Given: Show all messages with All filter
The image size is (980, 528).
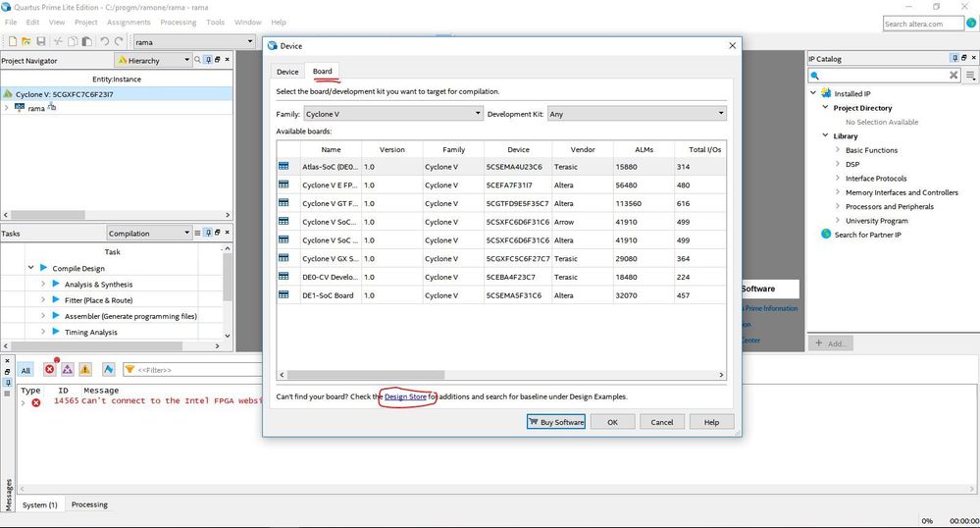Looking at the screenshot, I should (26, 370).
